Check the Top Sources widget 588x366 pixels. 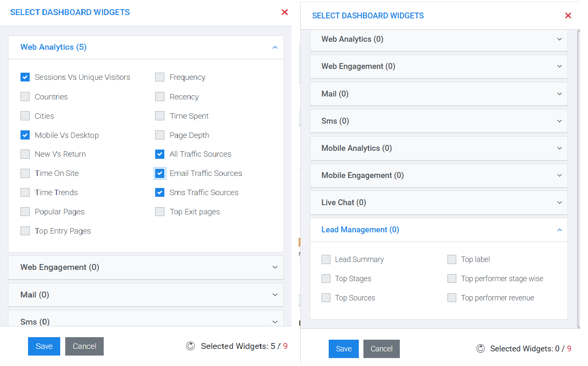pyautogui.click(x=326, y=297)
